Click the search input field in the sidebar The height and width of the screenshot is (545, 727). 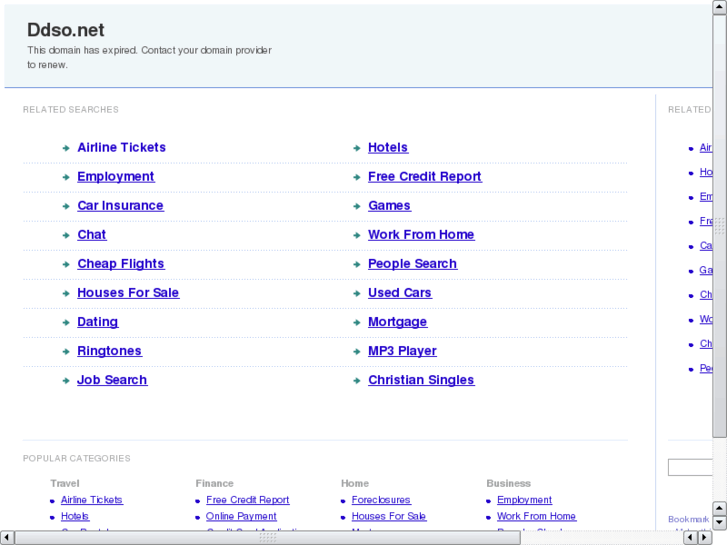point(690,467)
